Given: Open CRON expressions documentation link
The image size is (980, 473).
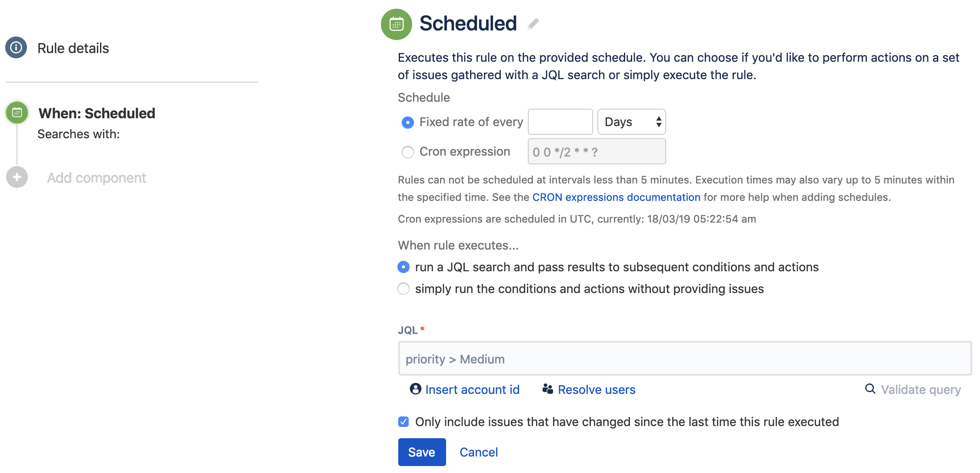Looking at the screenshot, I should tap(616, 197).
